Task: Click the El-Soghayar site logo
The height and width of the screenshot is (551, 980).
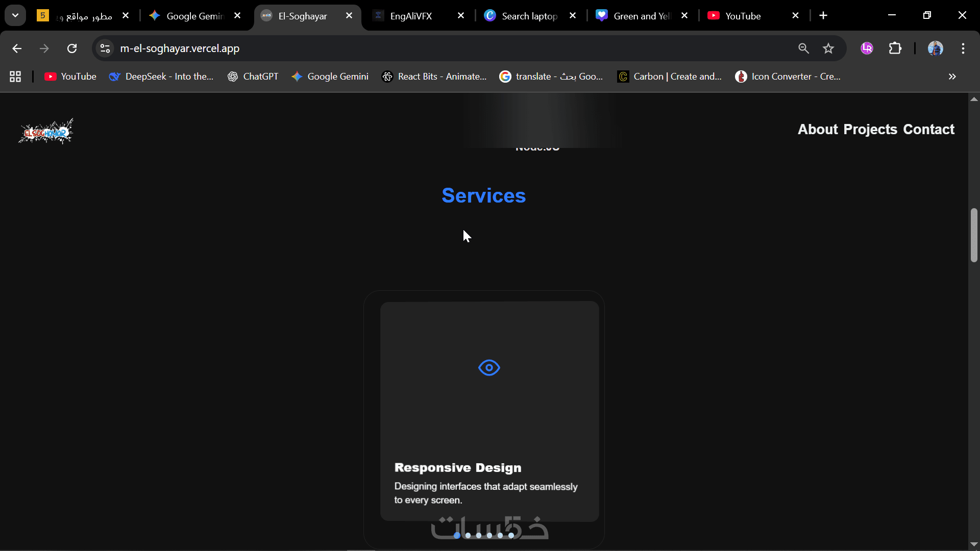Action: (x=46, y=132)
